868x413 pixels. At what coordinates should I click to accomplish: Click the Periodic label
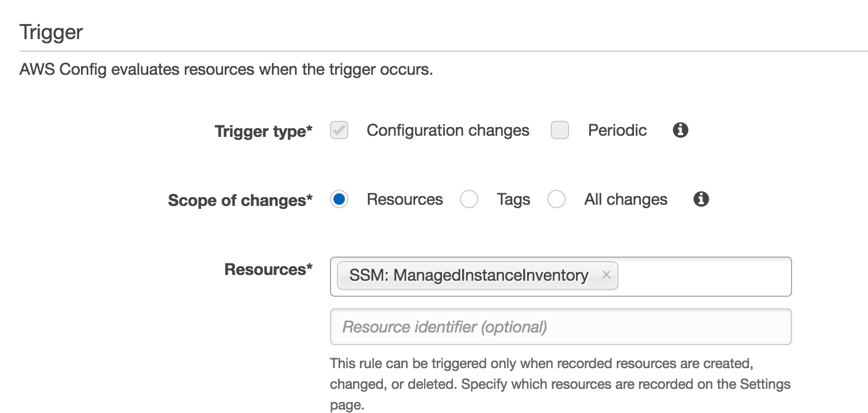click(x=617, y=131)
